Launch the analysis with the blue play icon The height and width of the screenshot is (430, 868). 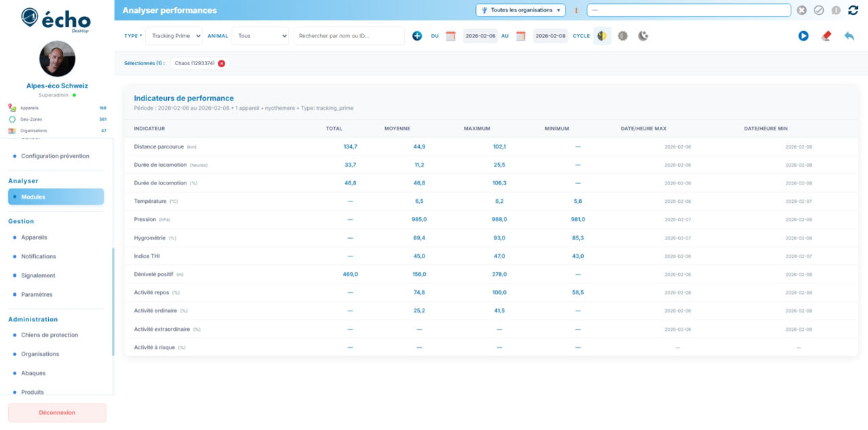(x=803, y=36)
